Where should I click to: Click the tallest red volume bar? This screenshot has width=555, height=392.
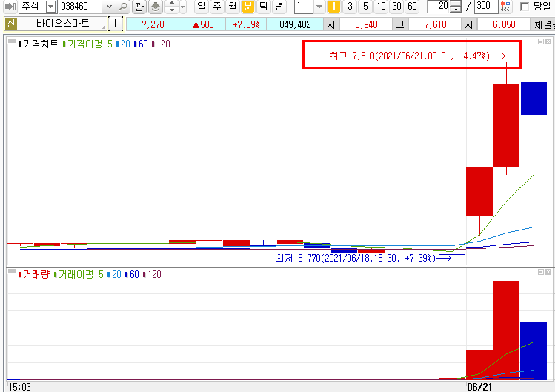pos(507,330)
